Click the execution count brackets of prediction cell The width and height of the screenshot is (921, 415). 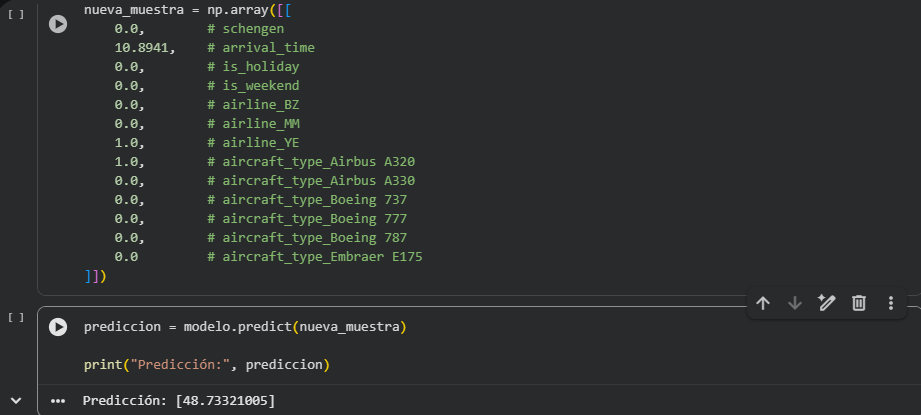coord(15,317)
